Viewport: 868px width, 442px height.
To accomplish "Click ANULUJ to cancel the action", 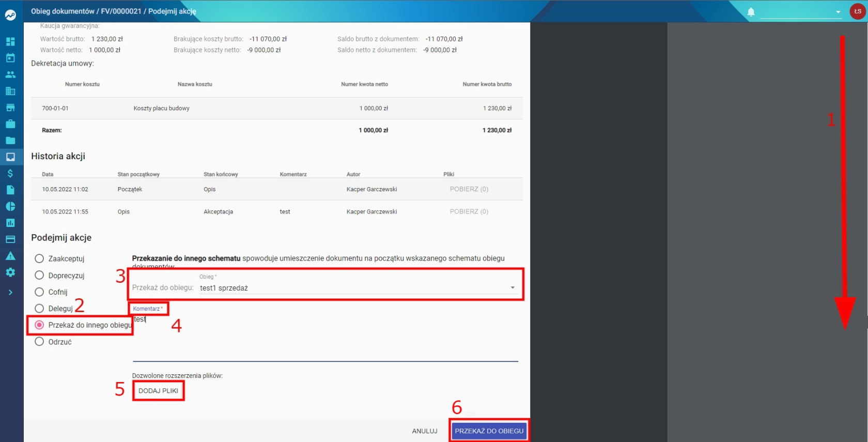I will [425, 431].
